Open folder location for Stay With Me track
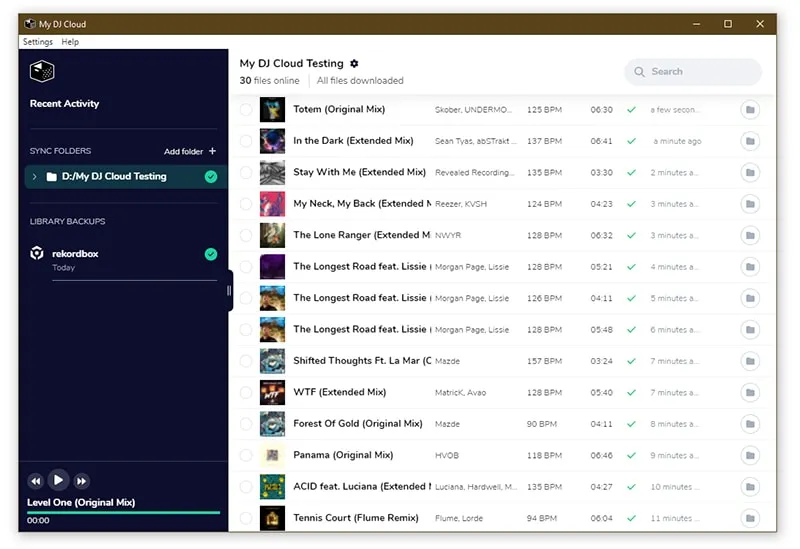Screen dimensions: 800x549 [x=749, y=172]
